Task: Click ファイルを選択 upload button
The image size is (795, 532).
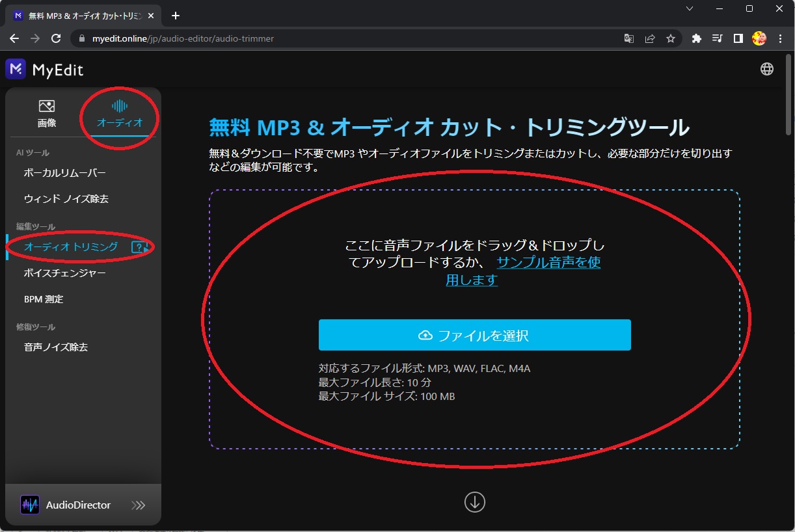Action: [x=474, y=335]
